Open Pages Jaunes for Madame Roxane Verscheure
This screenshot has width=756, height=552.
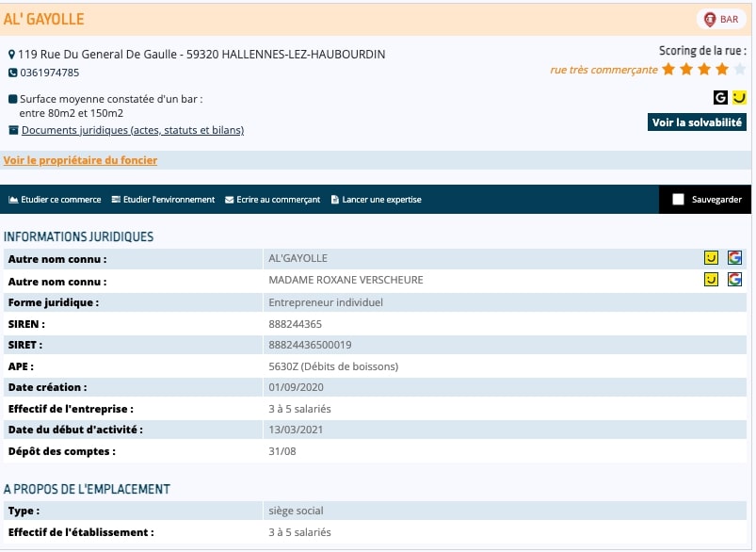pyautogui.click(x=712, y=279)
